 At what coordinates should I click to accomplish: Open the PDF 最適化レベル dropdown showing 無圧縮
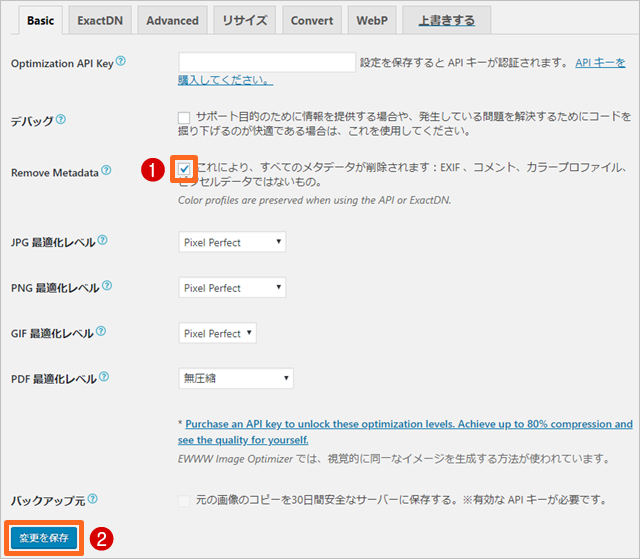click(x=236, y=378)
